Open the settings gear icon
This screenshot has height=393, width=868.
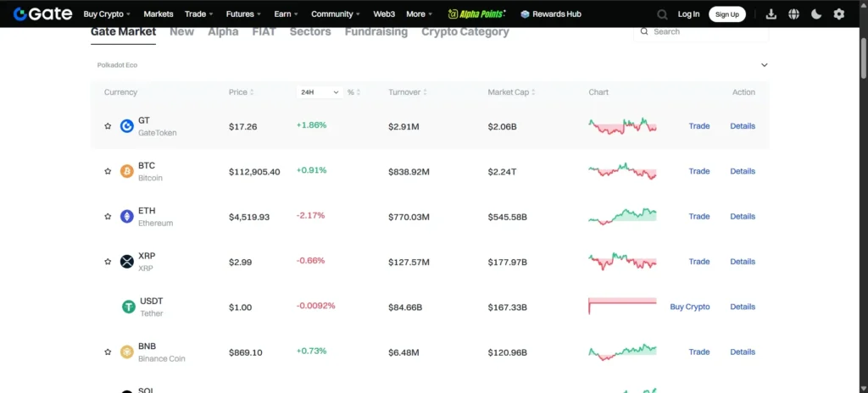(x=839, y=14)
